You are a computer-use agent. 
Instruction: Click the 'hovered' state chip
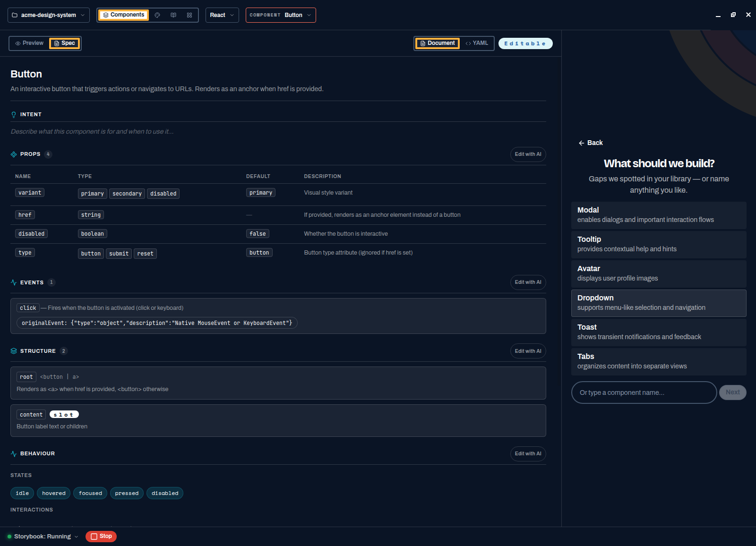click(x=54, y=493)
